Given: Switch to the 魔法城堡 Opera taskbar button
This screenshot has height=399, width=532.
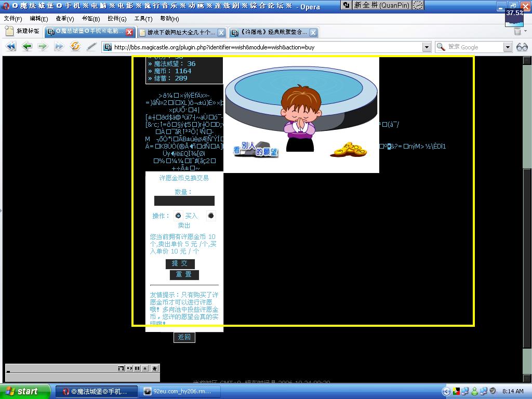Looking at the screenshot, I should click(x=96, y=392).
